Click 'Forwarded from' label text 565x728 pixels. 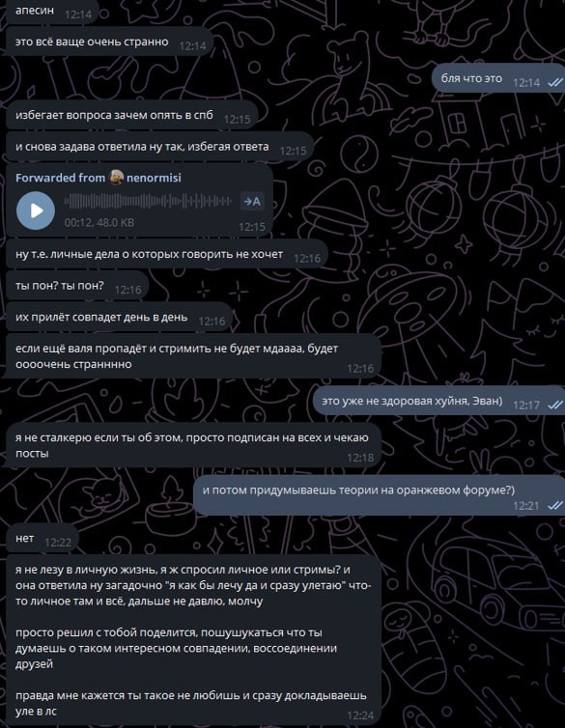60,178
